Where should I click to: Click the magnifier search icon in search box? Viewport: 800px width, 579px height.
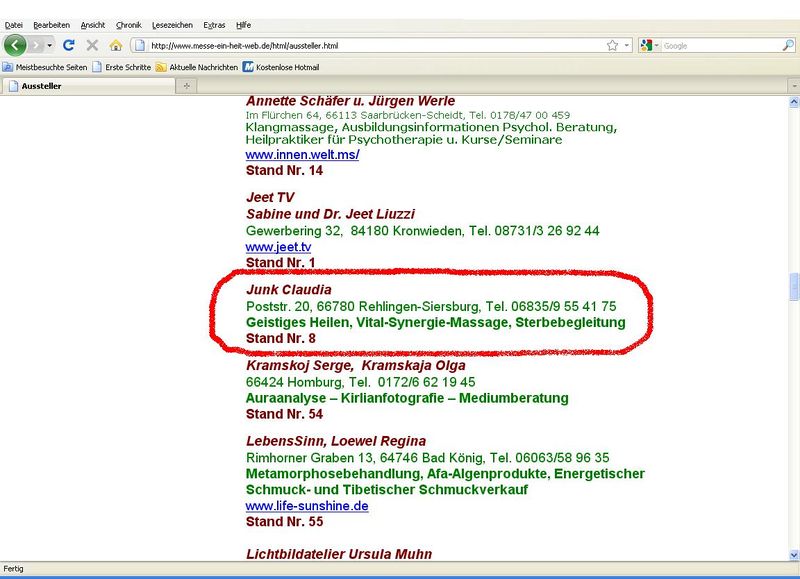788,45
